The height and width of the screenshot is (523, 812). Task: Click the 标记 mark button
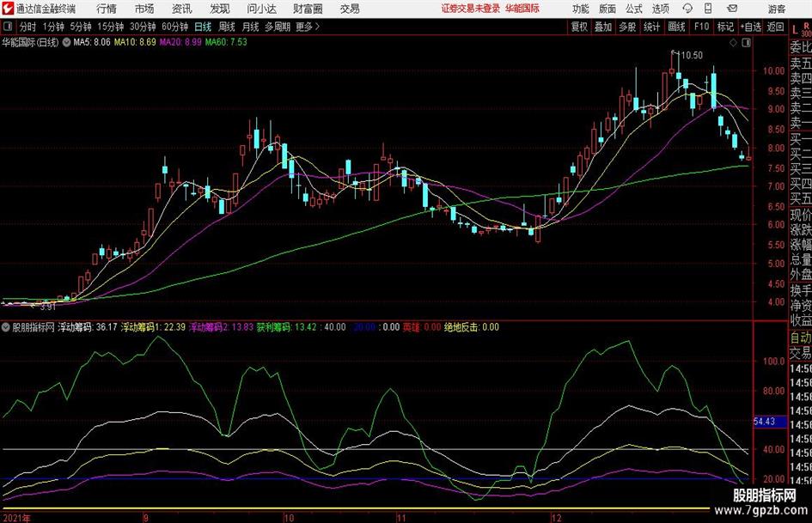(725, 27)
